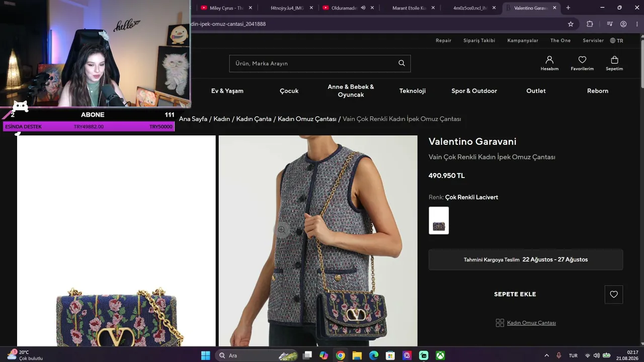Open The One link
This screenshot has width=644, height=362.
pos(560,40)
